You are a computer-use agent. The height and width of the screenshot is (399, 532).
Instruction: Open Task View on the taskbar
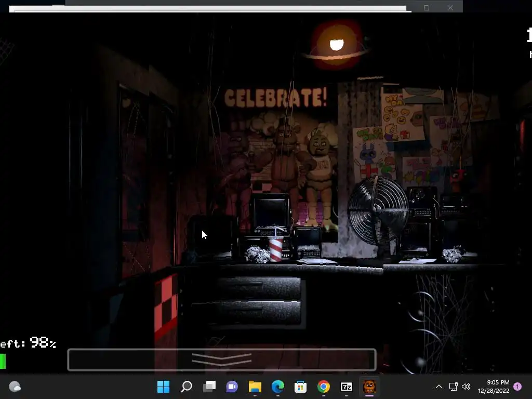point(209,387)
